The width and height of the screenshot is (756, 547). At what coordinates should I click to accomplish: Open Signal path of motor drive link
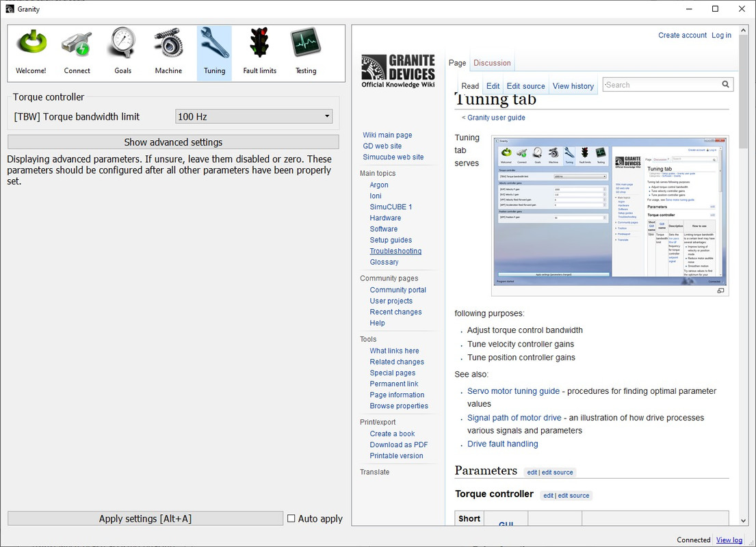[x=514, y=418]
